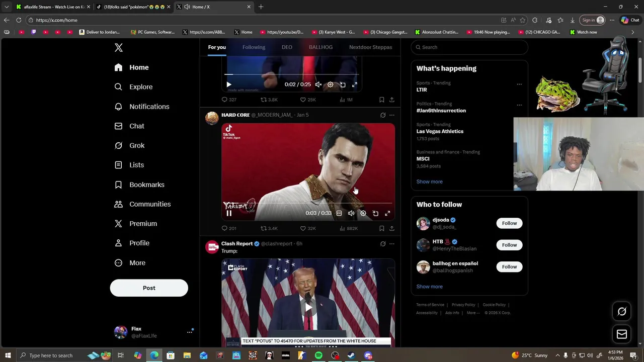Open Chat from the sidebar
Image resolution: width=644 pixels, height=362 pixels.
[x=129, y=126]
